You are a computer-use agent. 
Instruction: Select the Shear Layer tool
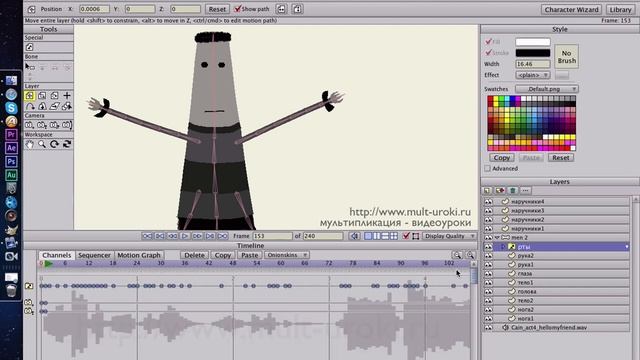54,107
